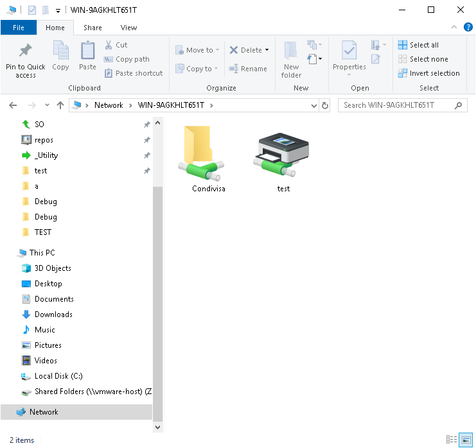Expand the address bar history dropdown
The image size is (476, 448).
(313, 105)
